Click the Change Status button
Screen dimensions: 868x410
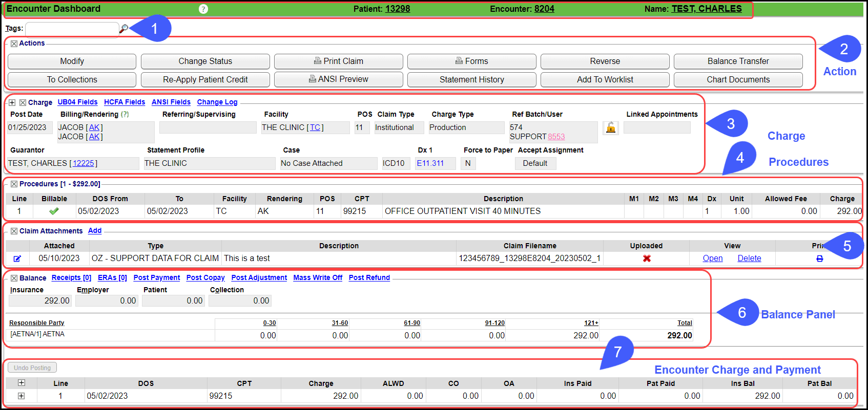coord(205,61)
